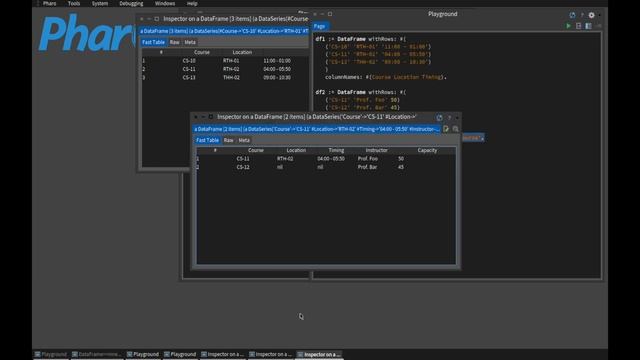
Task: Switch to the third Playground taskbar entry
Action: tap(143, 354)
